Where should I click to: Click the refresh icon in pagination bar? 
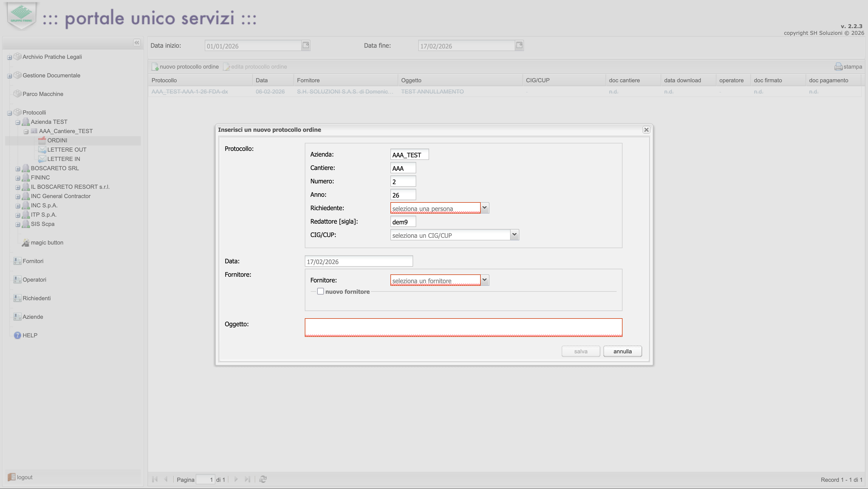[263, 479]
